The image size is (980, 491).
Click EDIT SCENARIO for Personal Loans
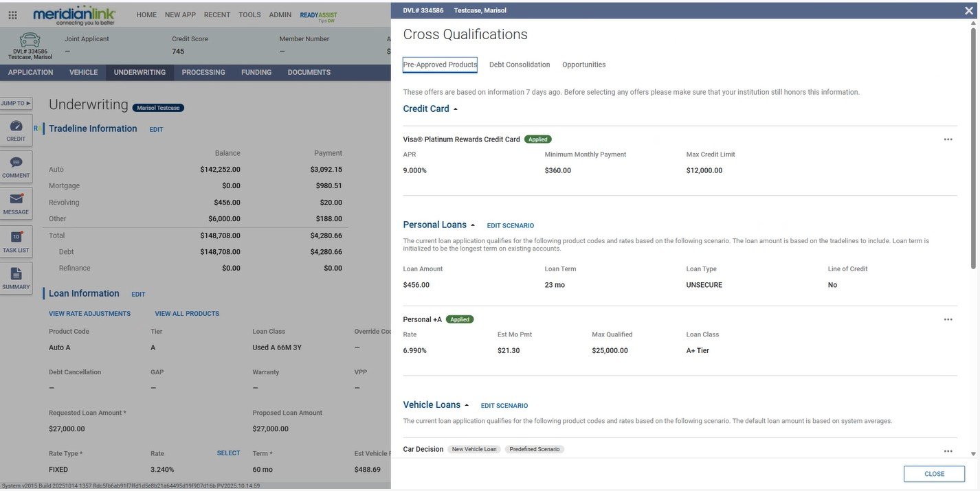pos(511,226)
